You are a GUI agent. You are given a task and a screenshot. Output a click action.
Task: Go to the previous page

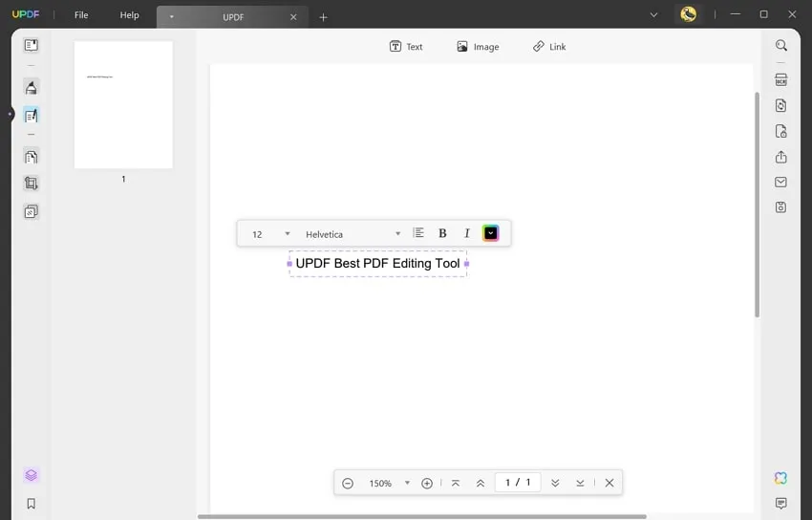481,484
